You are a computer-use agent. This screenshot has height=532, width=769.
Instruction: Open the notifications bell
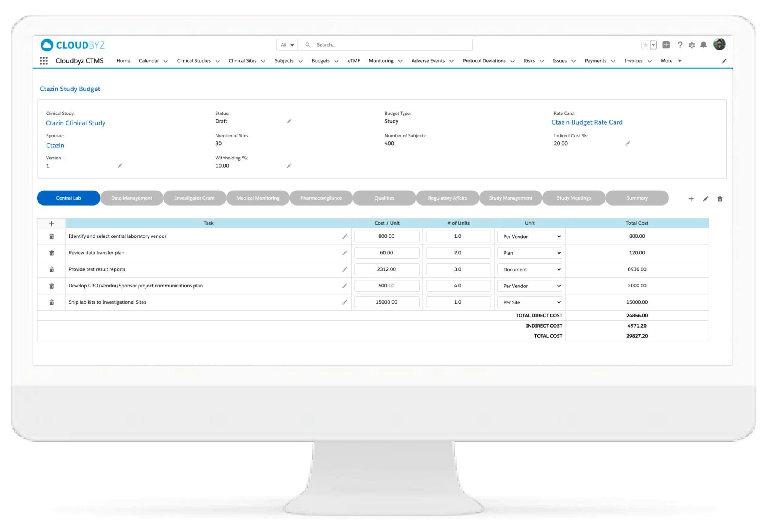[x=703, y=45]
